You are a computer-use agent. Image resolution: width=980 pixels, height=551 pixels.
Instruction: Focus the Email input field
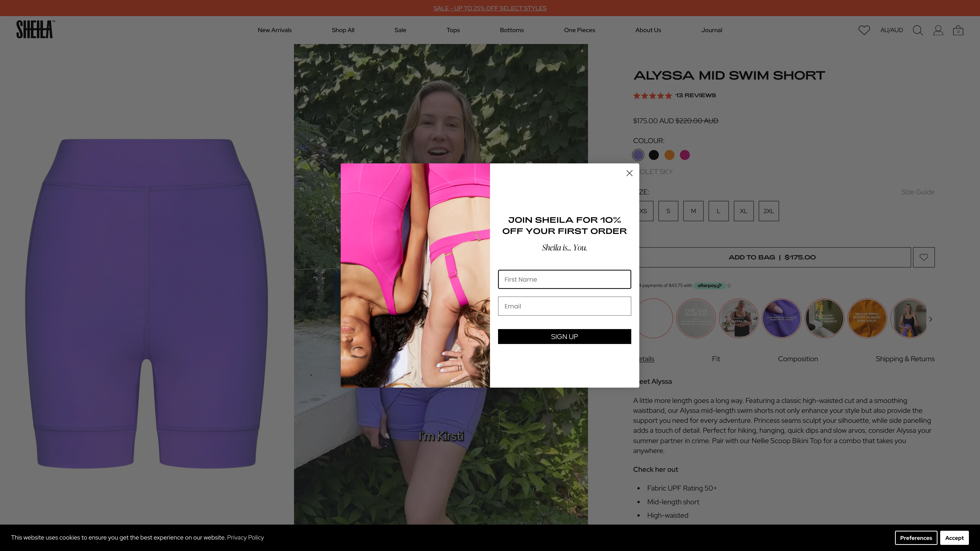pyautogui.click(x=564, y=306)
